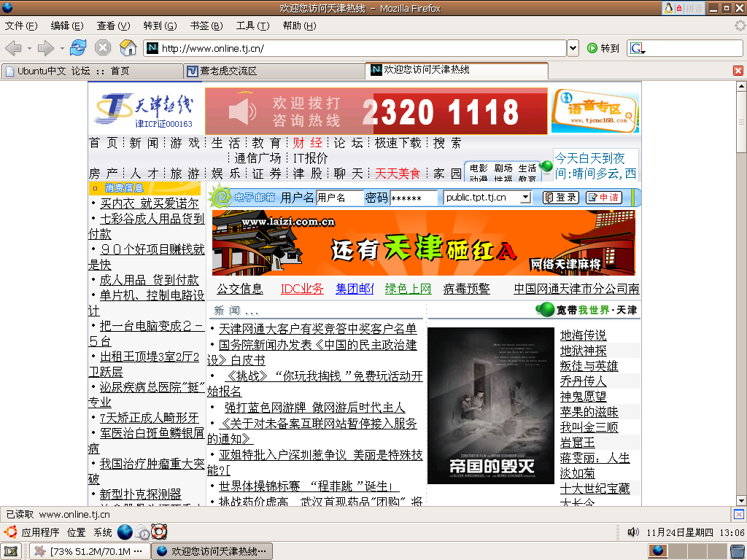Open the 系统 panel menu
The height and width of the screenshot is (560, 747).
pos(102,532)
